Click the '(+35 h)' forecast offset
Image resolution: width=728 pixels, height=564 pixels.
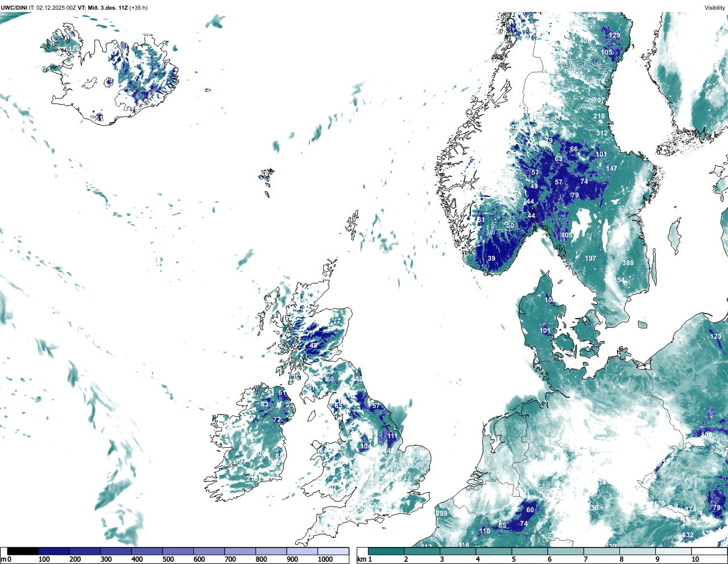tap(139, 8)
